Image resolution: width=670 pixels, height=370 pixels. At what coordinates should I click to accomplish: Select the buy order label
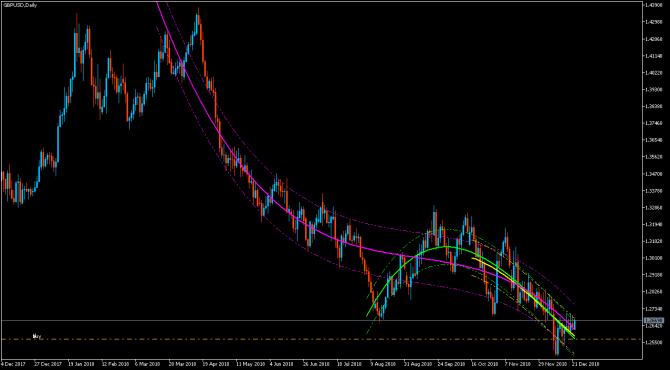(x=37, y=337)
